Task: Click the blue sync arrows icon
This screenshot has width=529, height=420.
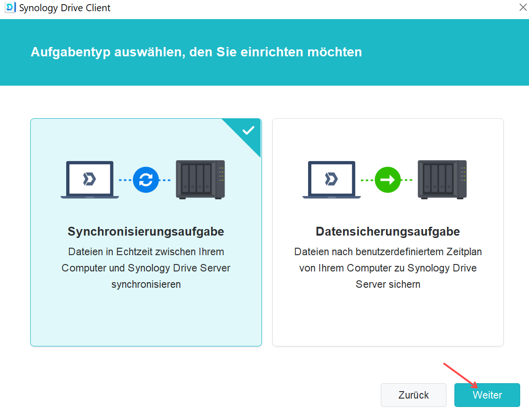Action: pyautogui.click(x=146, y=180)
